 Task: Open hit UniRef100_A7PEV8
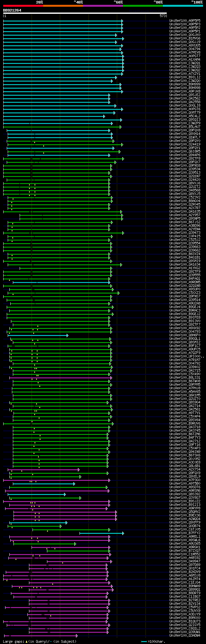click(185, 52)
